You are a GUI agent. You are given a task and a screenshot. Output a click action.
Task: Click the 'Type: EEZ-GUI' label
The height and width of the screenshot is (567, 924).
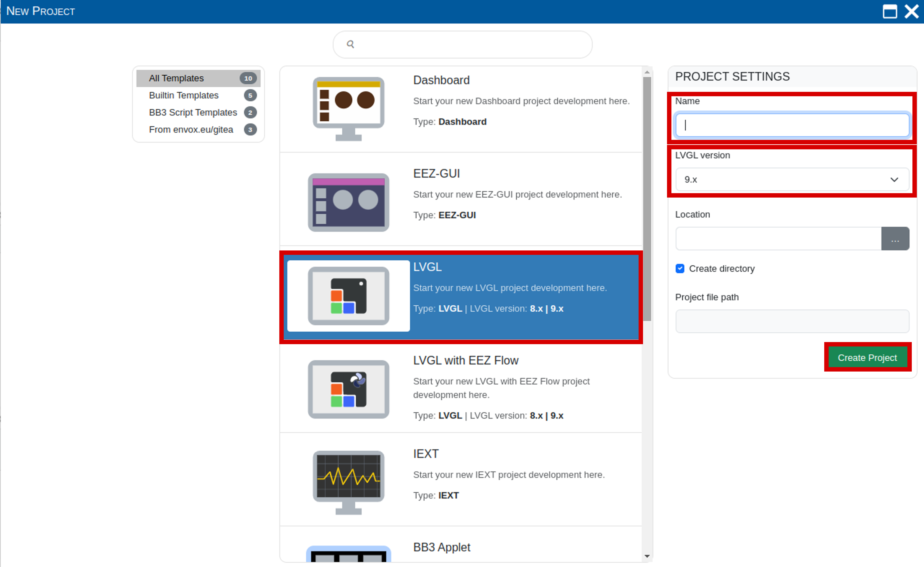(x=444, y=215)
